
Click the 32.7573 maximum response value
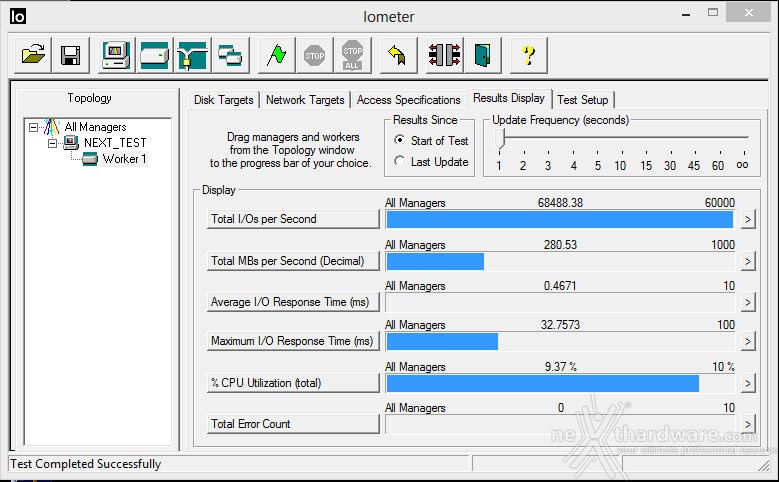point(560,324)
